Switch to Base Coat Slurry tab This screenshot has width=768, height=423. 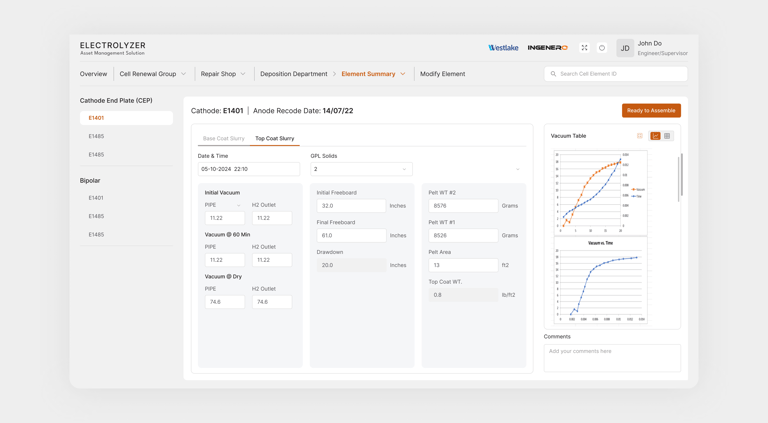[x=223, y=139]
